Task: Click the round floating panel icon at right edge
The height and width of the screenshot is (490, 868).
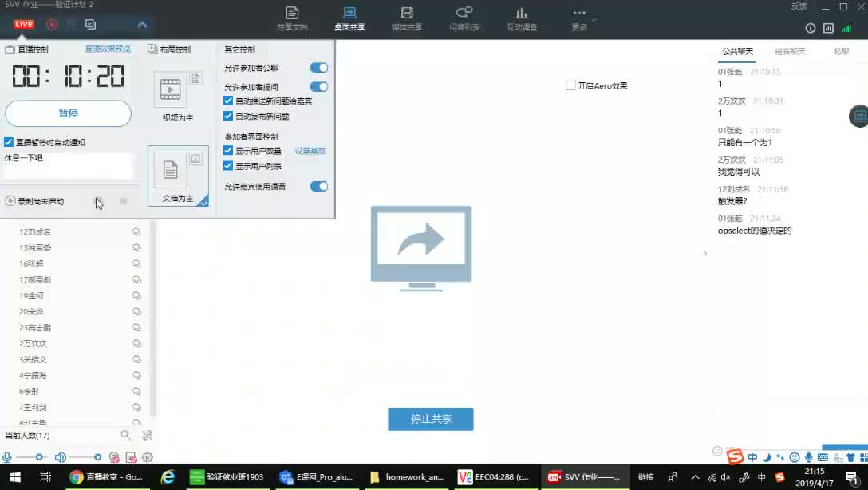Action: pos(858,116)
